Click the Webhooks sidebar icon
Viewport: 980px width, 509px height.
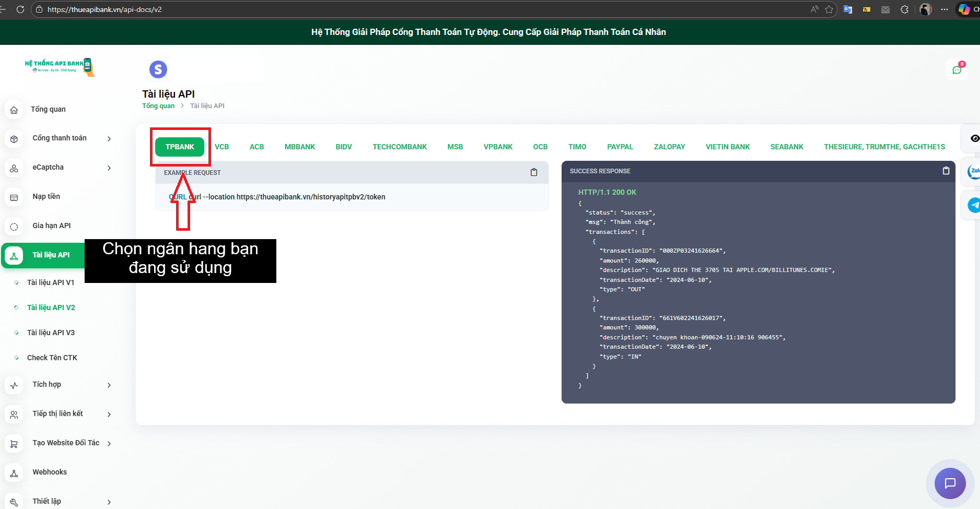pyautogui.click(x=14, y=472)
